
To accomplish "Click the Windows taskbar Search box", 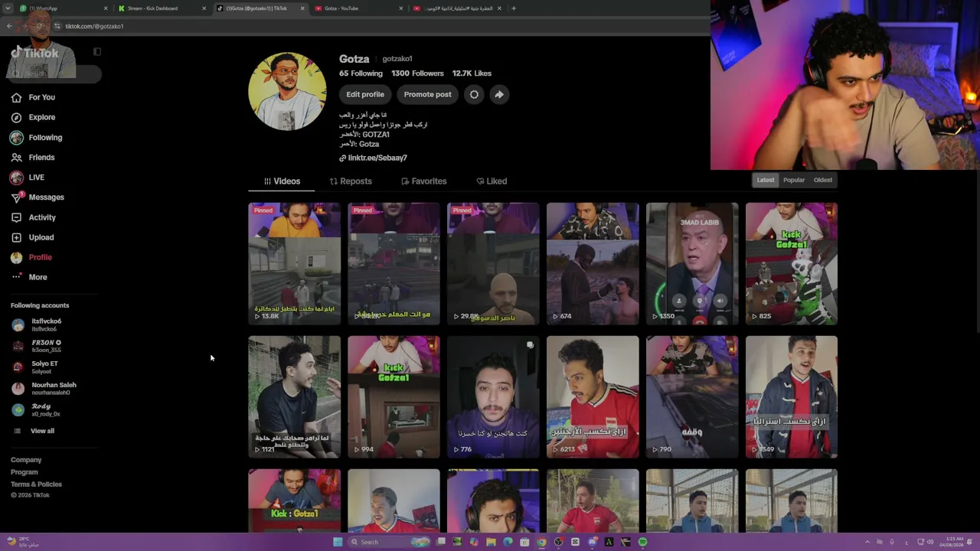I will tap(388, 542).
